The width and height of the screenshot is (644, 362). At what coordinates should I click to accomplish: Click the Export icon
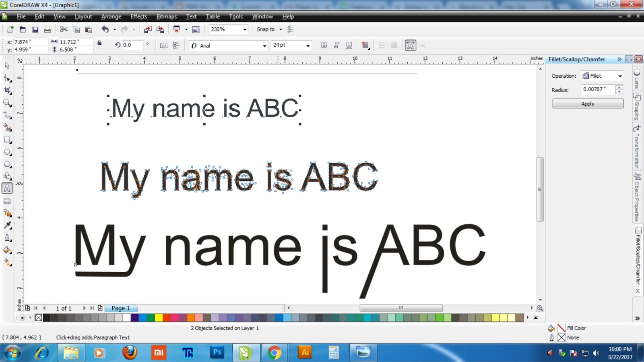[x=160, y=29]
